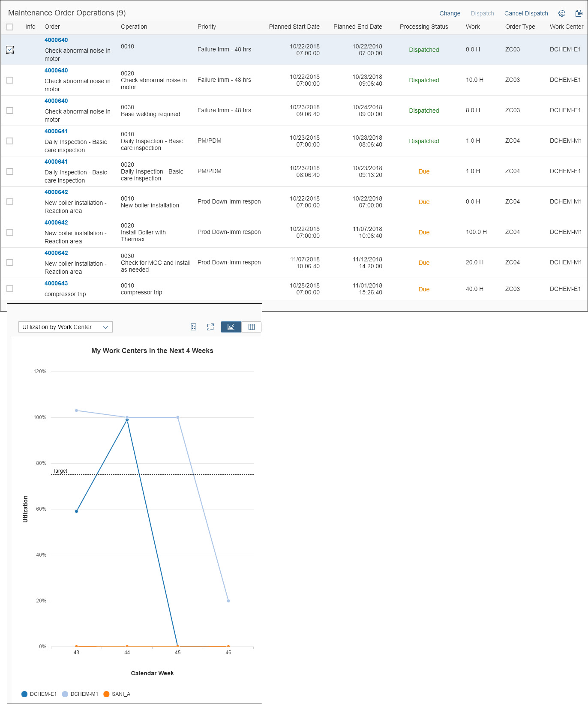Select DCHEM-M1 data point at week 43

point(76,410)
